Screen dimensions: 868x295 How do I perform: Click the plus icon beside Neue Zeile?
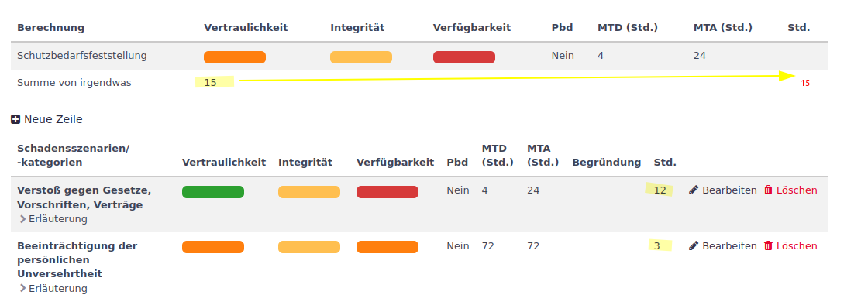(15, 119)
